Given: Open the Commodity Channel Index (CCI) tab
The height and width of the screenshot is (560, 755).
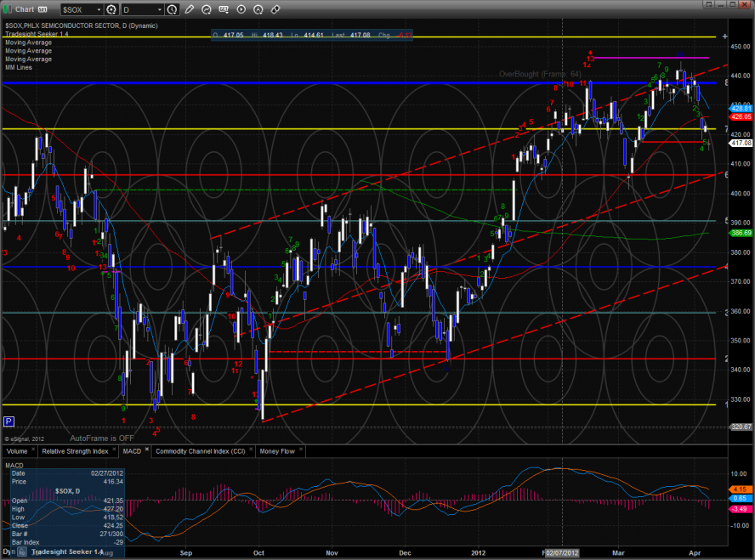Looking at the screenshot, I should pos(200,450).
